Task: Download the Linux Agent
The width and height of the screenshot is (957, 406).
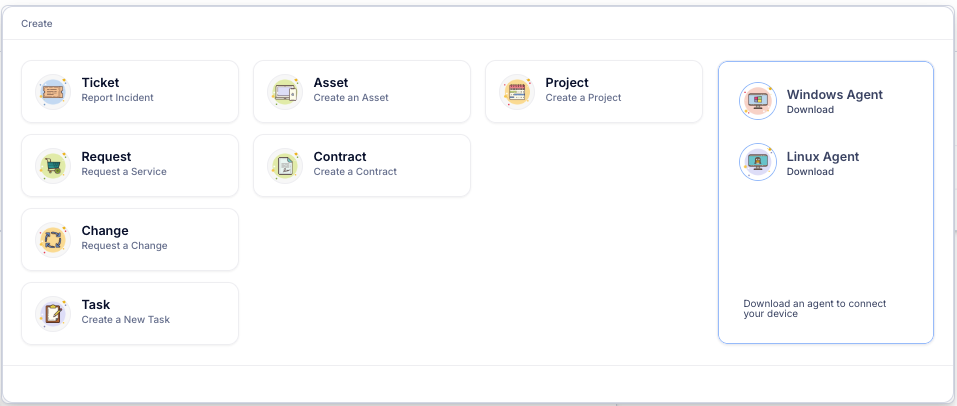Action: [x=810, y=172]
